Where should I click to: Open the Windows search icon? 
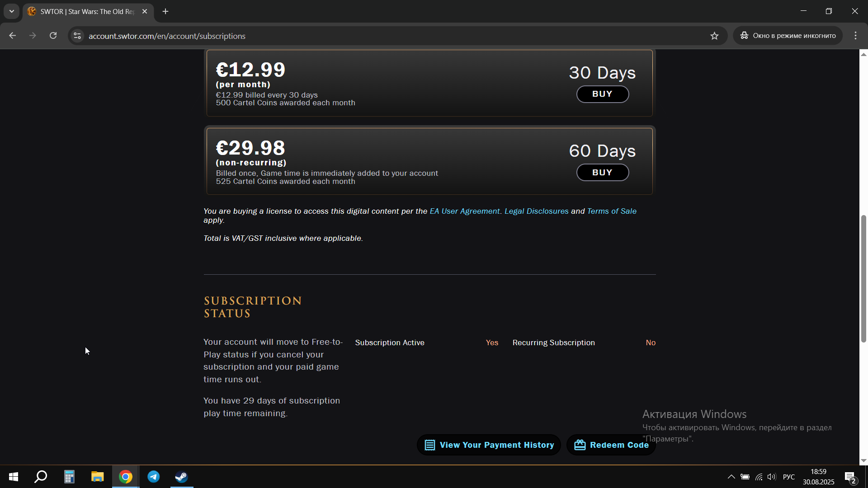pos(41,477)
